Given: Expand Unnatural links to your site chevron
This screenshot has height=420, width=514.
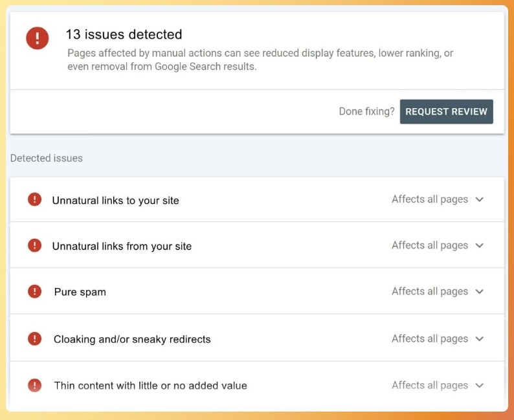Looking at the screenshot, I should tap(480, 199).
